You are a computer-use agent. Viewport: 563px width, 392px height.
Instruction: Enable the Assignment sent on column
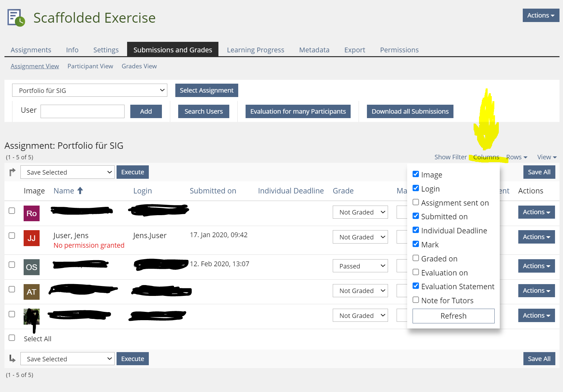point(416,202)
